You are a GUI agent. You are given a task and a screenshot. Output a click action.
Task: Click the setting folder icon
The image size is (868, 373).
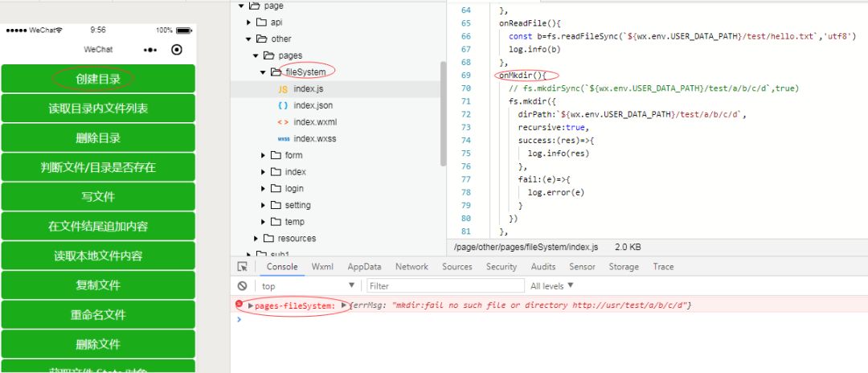[x=276, y=205]
